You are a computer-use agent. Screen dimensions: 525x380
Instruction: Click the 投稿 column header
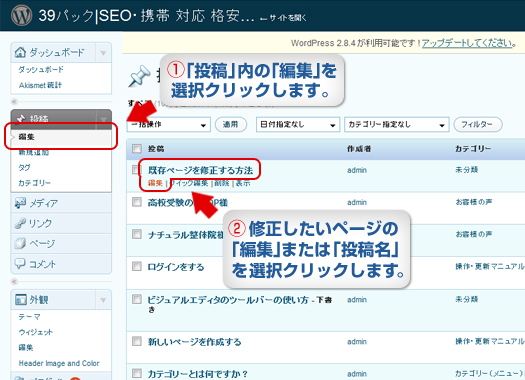[156, 149]
